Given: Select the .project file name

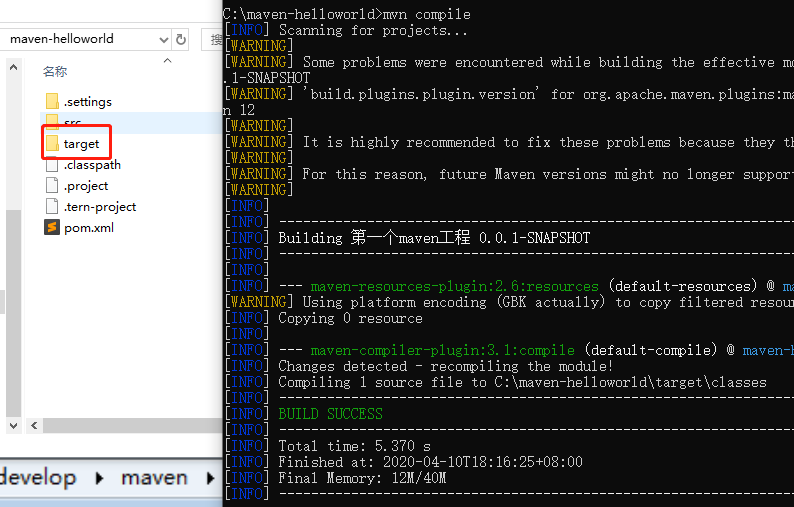Looking at the screenshot, I should coord(86,186).
